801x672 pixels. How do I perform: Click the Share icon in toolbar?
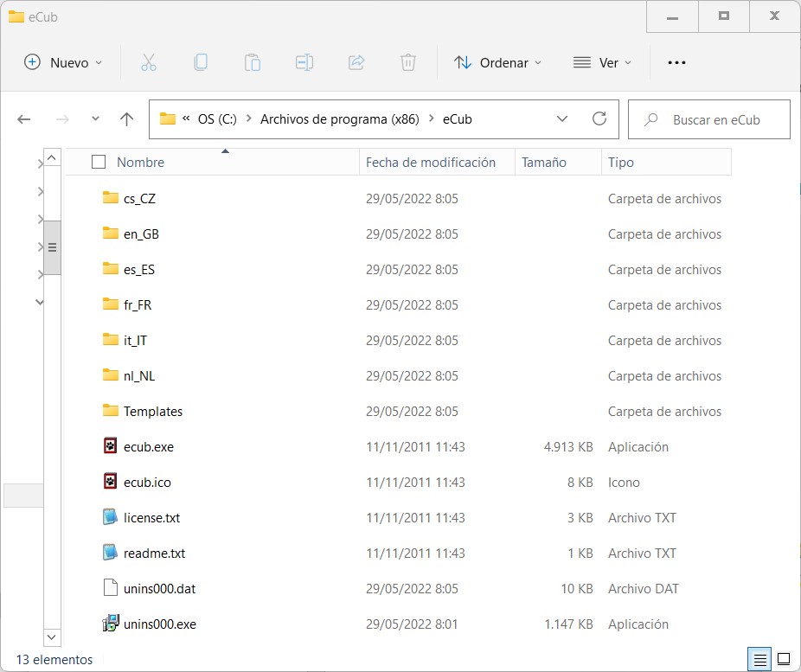[x=356, y=62]
